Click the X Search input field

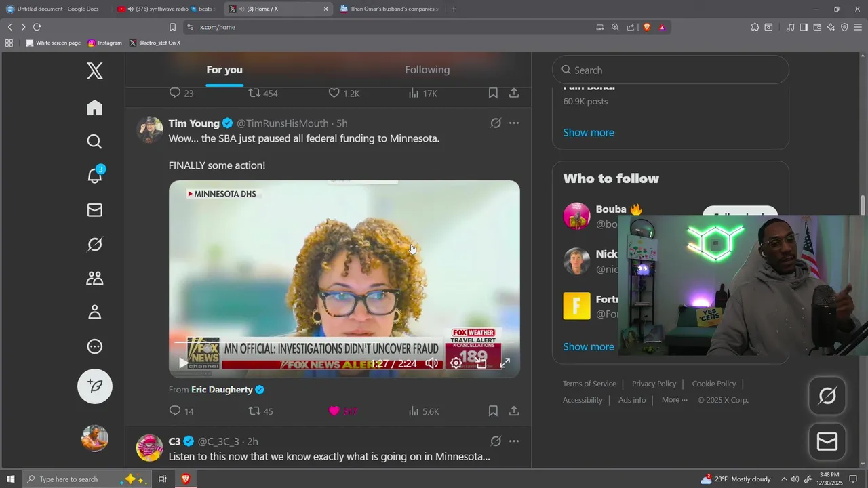(671, 70)
